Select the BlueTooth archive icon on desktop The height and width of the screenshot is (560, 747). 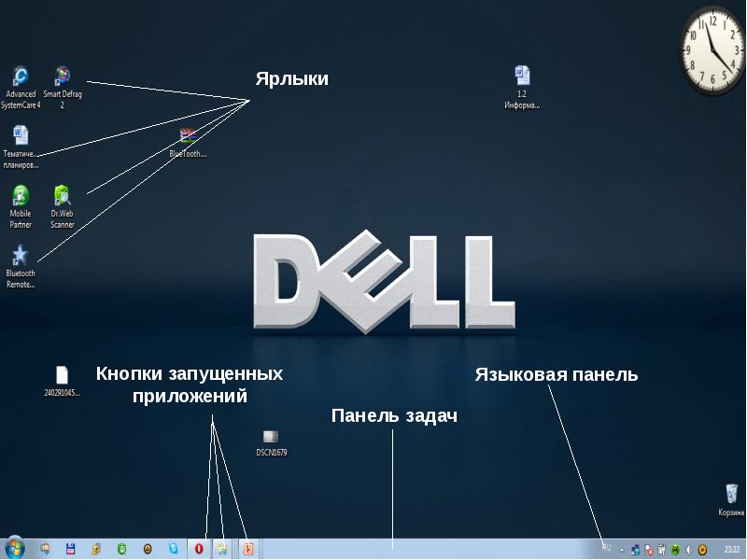[189, 136]
